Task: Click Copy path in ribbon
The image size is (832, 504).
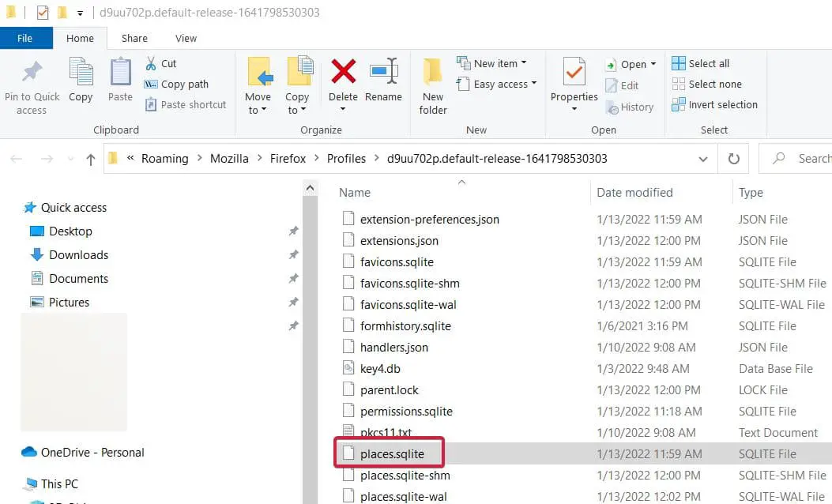Action: click(177, 85)
